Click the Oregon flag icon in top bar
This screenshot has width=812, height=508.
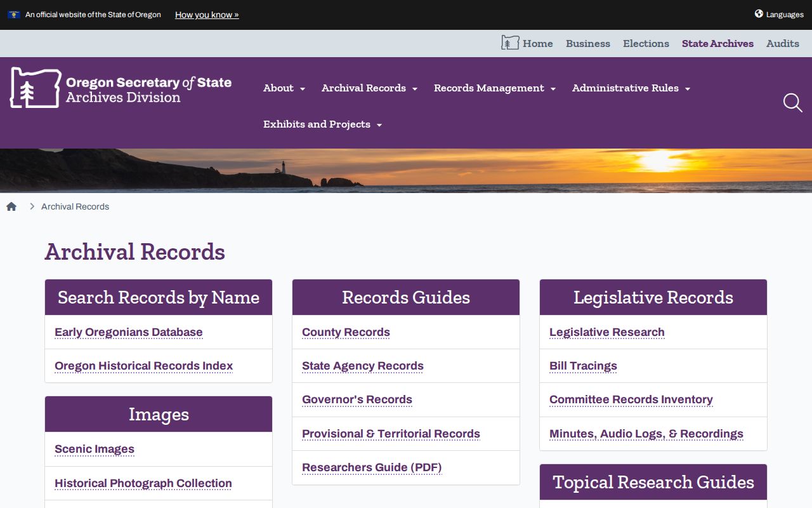click(14, 15)
